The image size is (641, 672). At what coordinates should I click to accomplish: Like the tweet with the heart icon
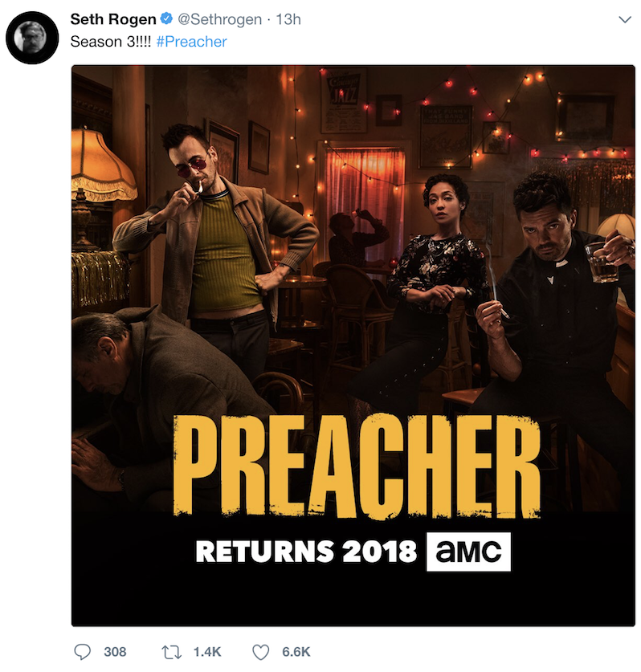click(x=260, y=652)
